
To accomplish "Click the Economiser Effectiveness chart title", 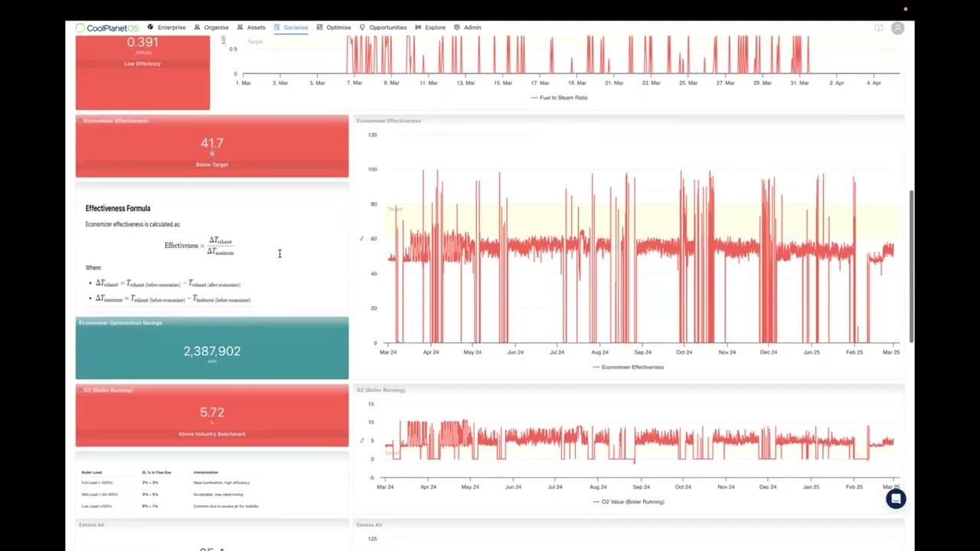I will click(x=388, y=121).
